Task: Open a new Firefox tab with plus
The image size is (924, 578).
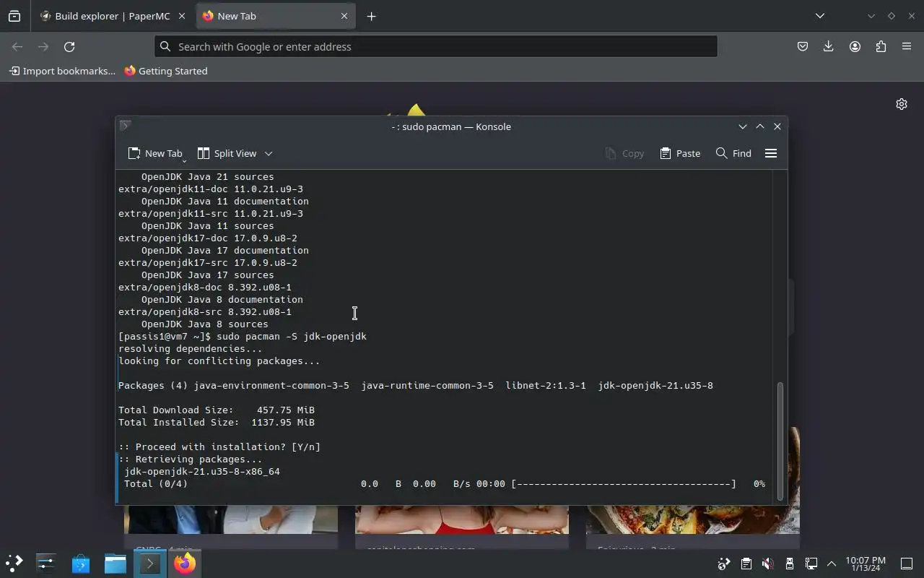Action: [x=371, y=16]
